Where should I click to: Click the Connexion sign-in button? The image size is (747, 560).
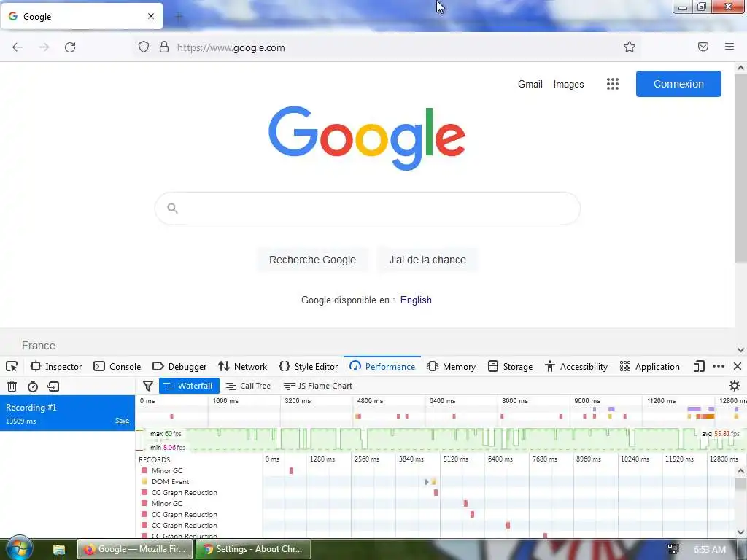[x=678, y=84]
